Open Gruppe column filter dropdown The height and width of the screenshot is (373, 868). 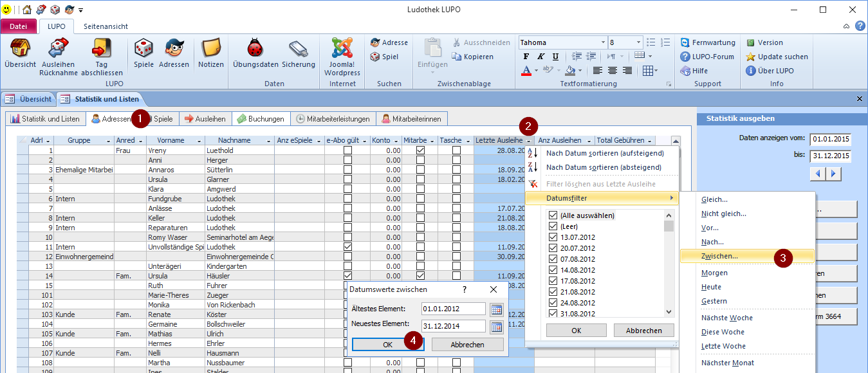point(107,141)
